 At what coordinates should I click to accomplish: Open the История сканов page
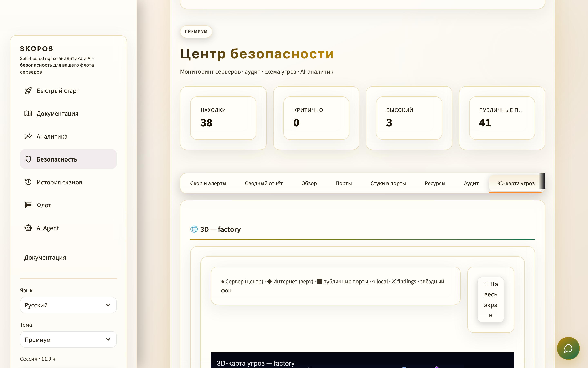click(68, 182)
